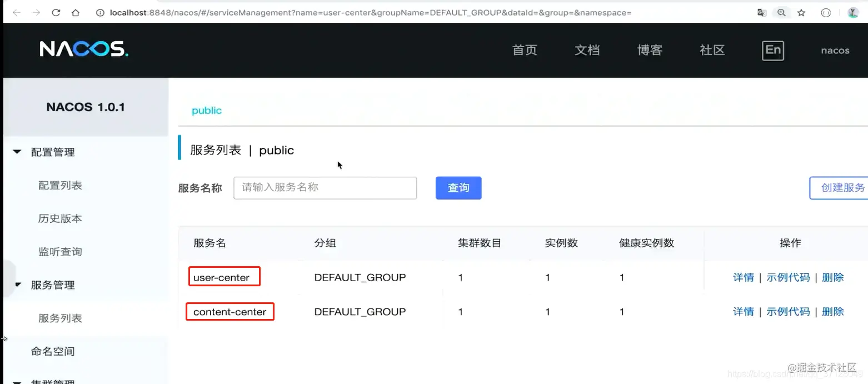Click 删除 for content-center

coord(833,312)
